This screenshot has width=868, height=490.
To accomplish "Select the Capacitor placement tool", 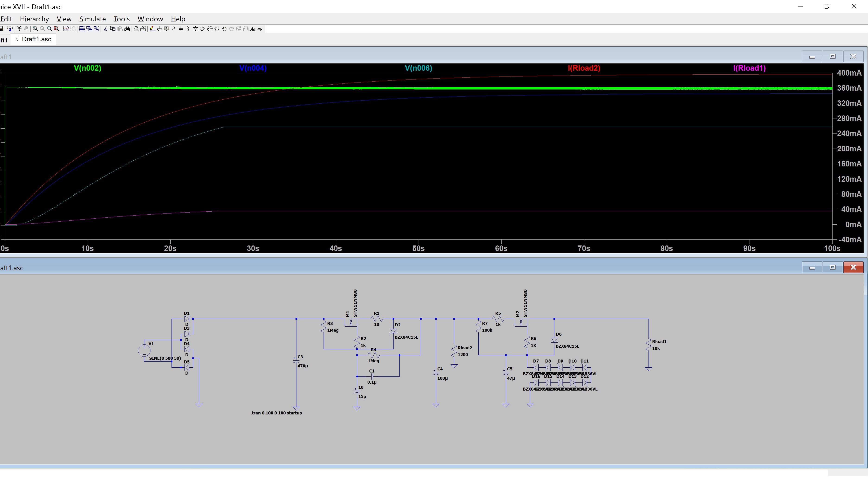I will tap(181, 29).
